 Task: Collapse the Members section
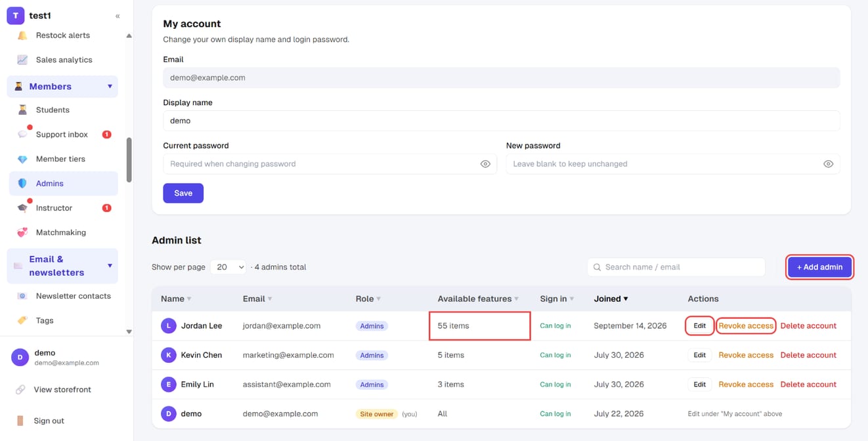(110, 87)
